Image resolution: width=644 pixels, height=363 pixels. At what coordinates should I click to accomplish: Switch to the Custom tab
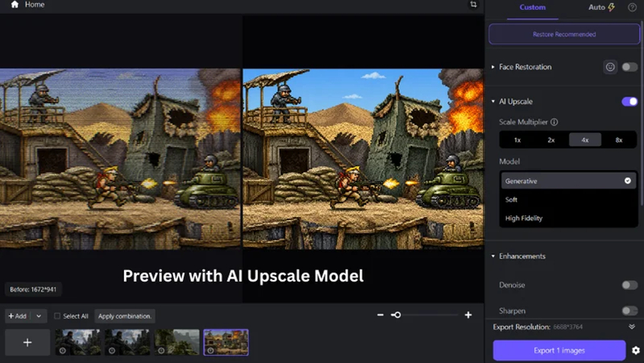(532, 7)
